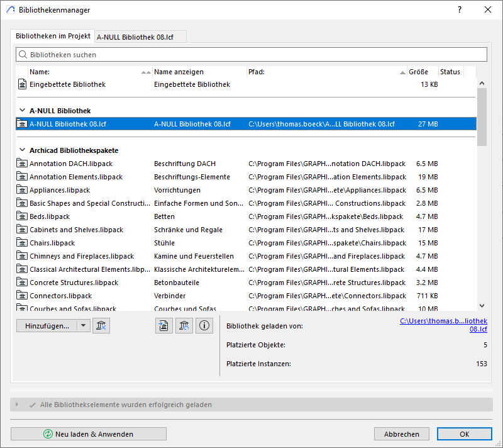
Task: Click the Abbrechen button
Action: [x=402, y=434]
